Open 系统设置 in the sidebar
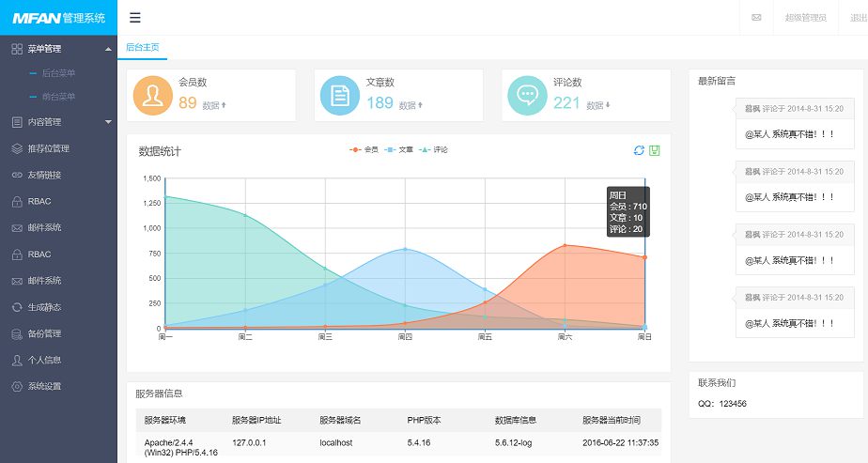 point(44,386)
